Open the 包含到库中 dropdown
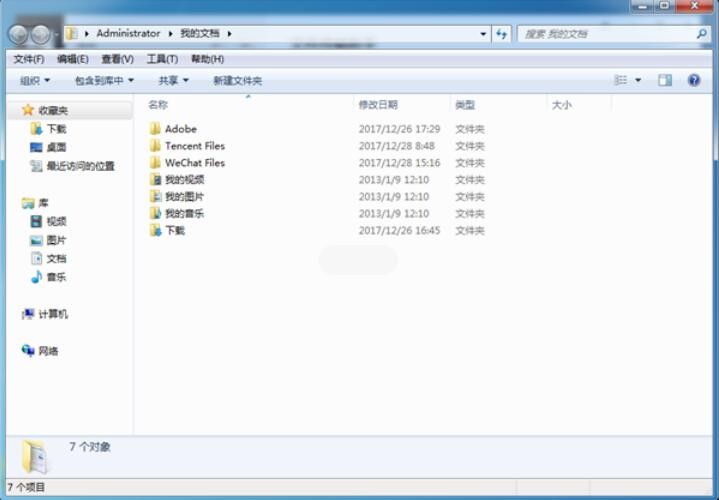 [104, 80]
